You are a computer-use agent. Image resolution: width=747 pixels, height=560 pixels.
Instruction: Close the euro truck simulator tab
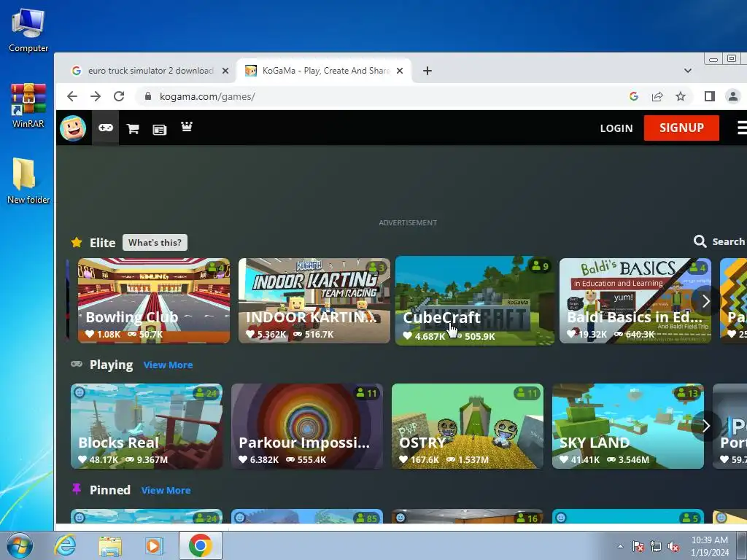pyautogui.click(x=225, y=71)
